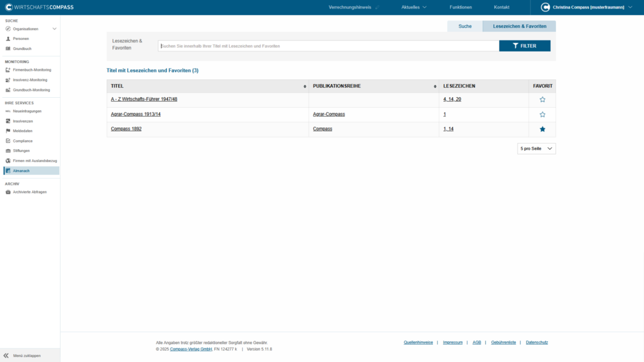The width and height of the screenshot is (644, 362).
Task: Open Personen search via its person icon
Action: (8, 39)
